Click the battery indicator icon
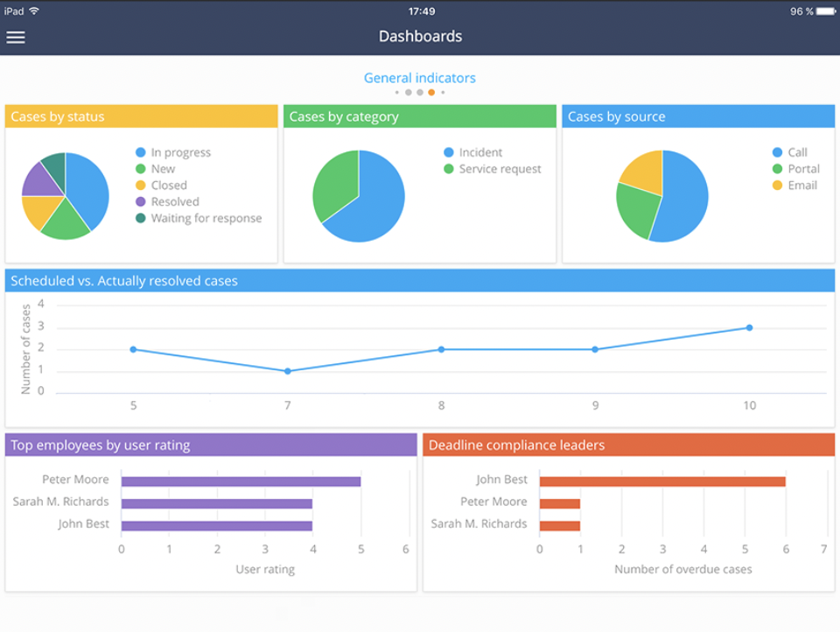 (823, 11)
